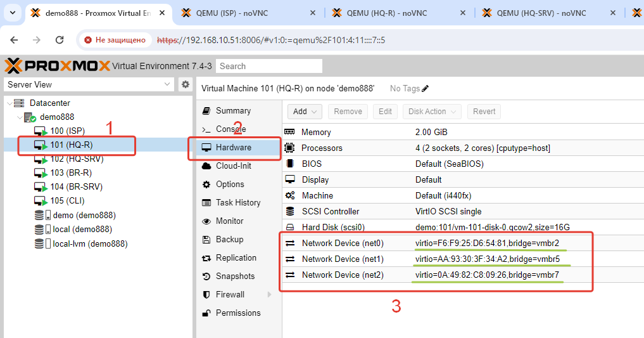Click the Processors 4 (2 sockets, 2 cores) value
This screenshot has height=338, width=644.
[483, 148]
